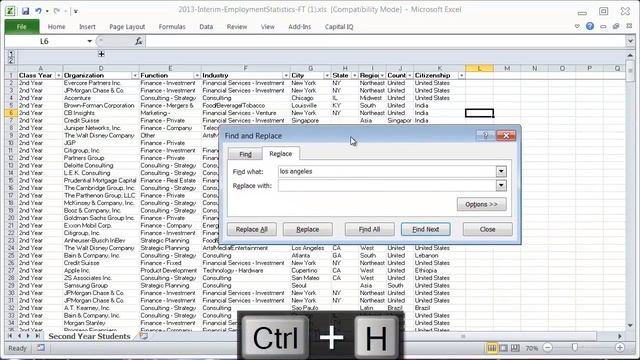Go to first sheet navigation arrow

[10, 336]
